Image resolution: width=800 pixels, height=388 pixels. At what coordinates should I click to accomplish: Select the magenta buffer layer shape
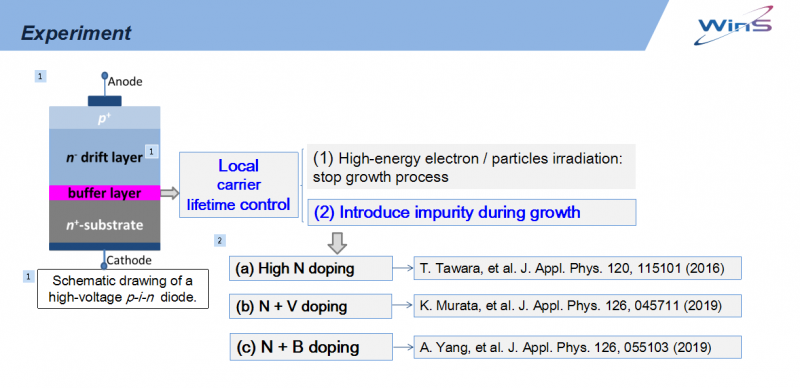pos(105,193)
